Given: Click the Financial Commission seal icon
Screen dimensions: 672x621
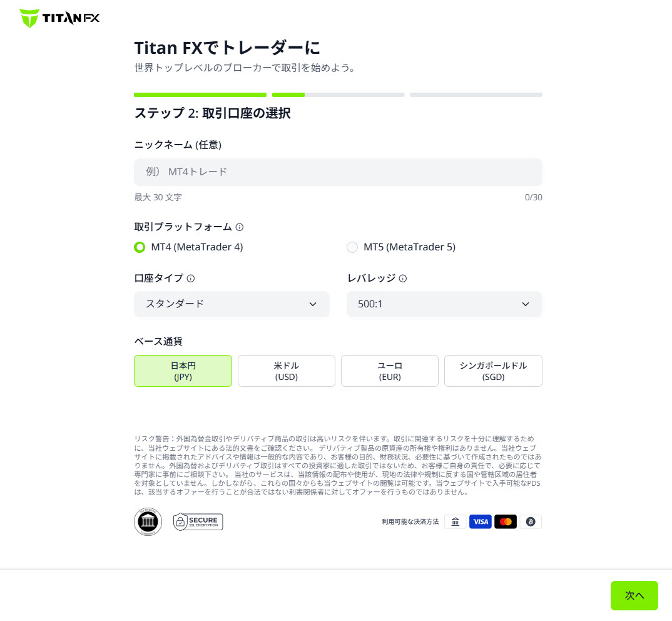Looking at the screenshot, I should (148, 521).
